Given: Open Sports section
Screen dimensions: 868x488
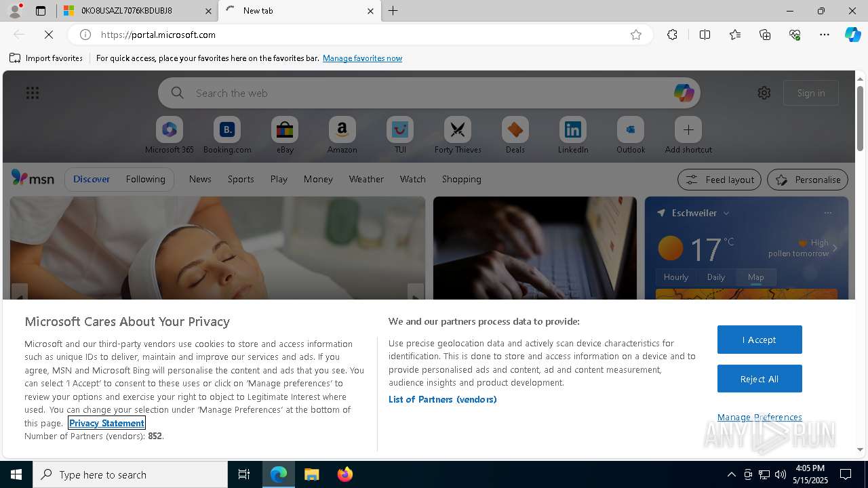Looking at the screenshot, I should (241, 179).
